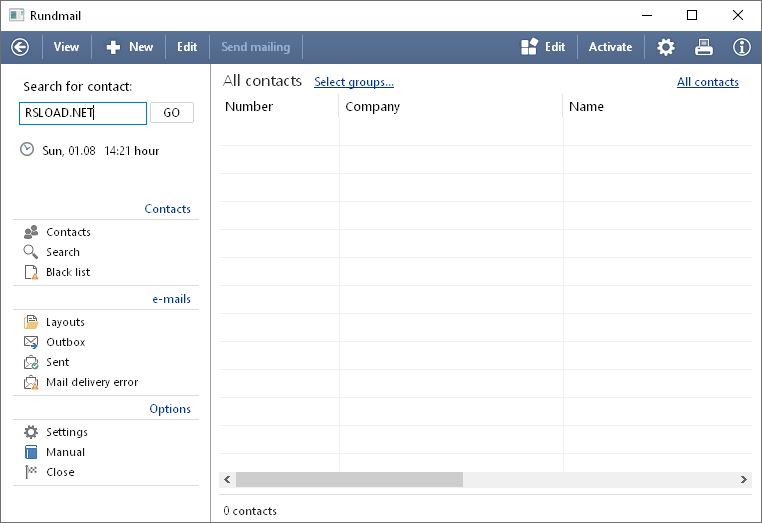The height and width of the screenshot is (523, 762).
Task: Open the Outbox item
Action: click(x=66, y=342)
